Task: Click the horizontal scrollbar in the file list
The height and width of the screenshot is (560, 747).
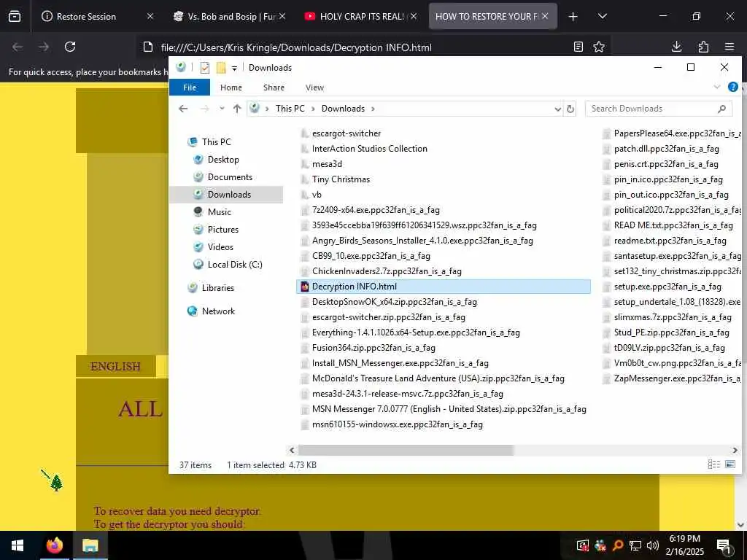Action: 406,451
